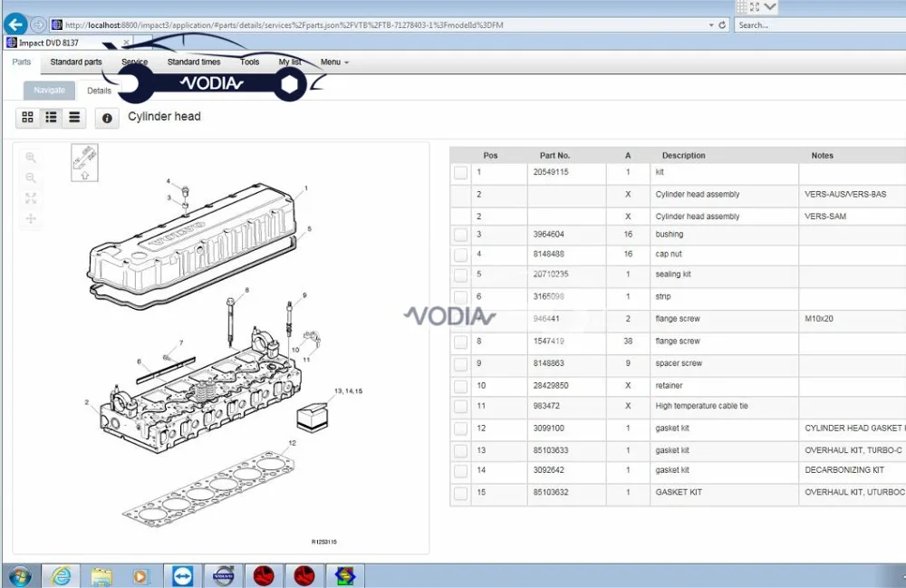Open the Standard parts tab
Viewport: 906px width, 588px height.
(x=76, y=62)
